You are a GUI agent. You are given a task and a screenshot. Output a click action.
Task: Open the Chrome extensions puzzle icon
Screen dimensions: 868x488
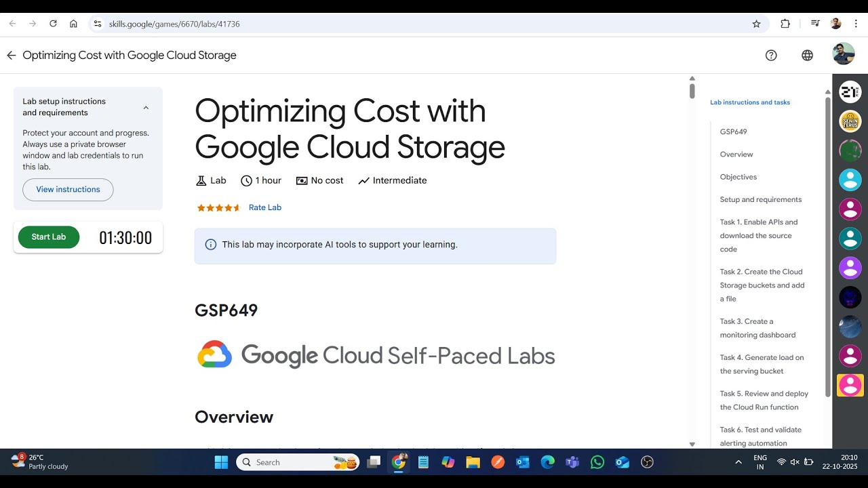click(x=785, y=24)
